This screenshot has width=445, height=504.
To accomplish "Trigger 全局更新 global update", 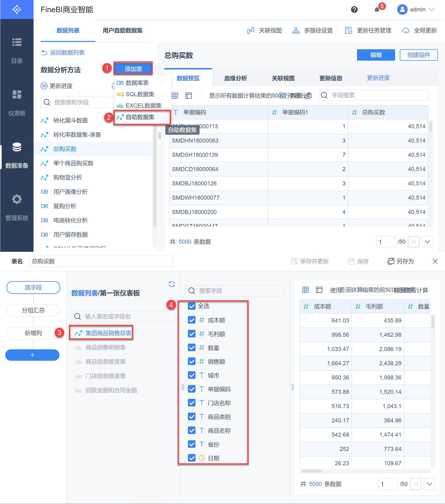I will point(419,30).
